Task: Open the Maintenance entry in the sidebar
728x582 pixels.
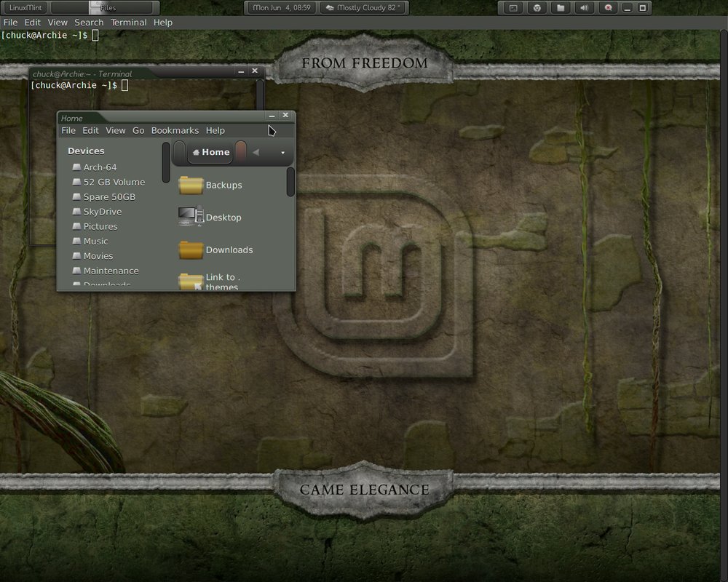Action: (x=106, y=271)
